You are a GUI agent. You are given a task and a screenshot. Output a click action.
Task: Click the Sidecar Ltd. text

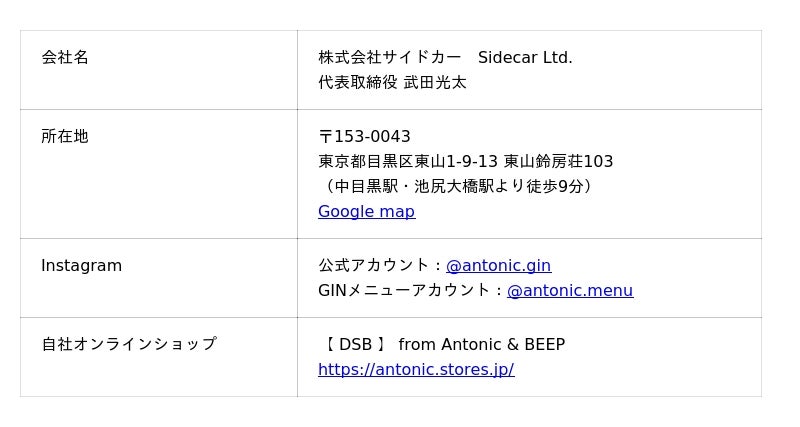pos(525,57)
